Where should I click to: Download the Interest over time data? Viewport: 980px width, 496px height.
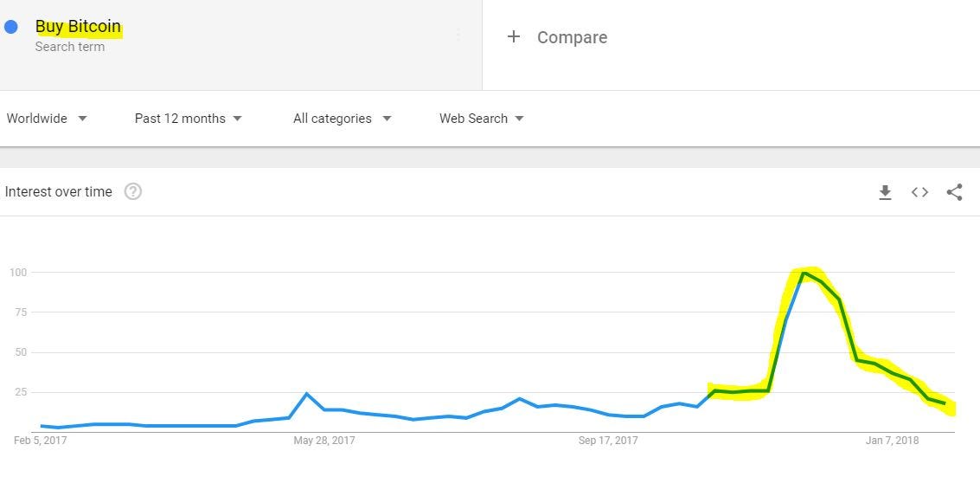[x=885, y=192]
